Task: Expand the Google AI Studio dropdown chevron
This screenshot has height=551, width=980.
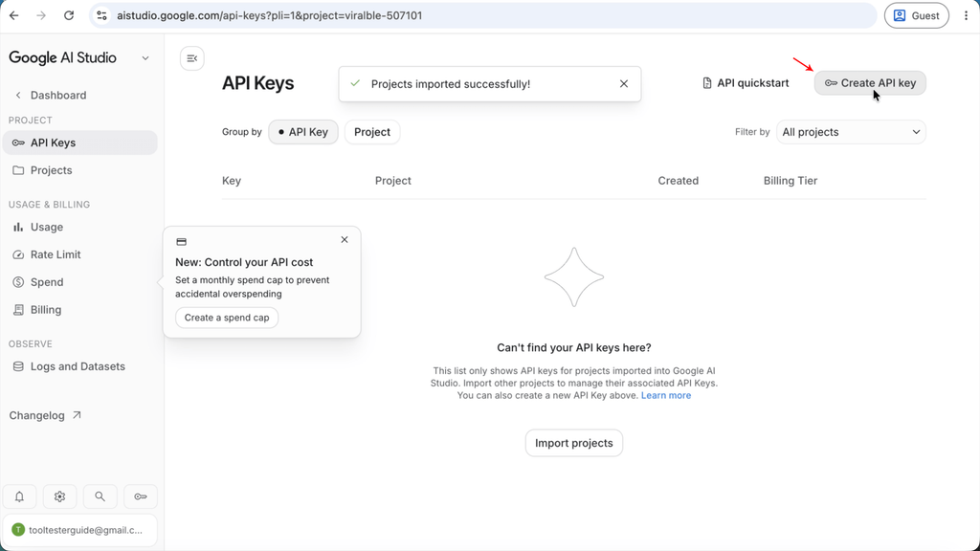Action: (x=145, y=58)
